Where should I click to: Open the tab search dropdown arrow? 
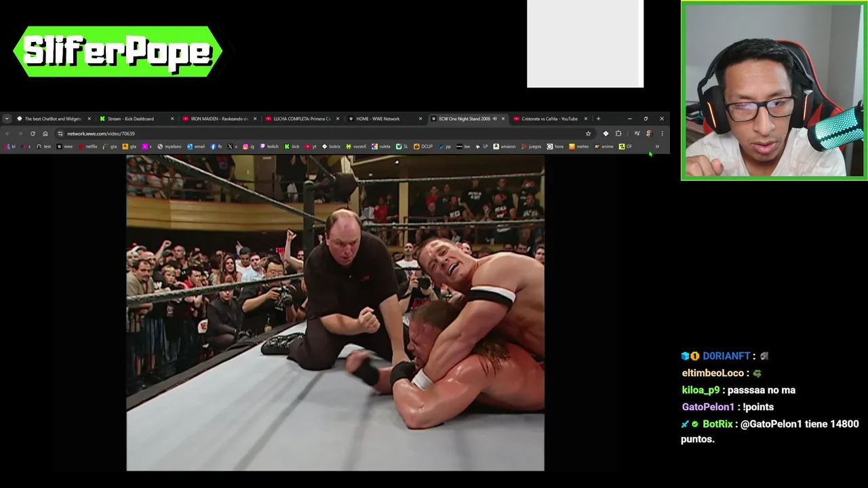(x=7, y=119)
